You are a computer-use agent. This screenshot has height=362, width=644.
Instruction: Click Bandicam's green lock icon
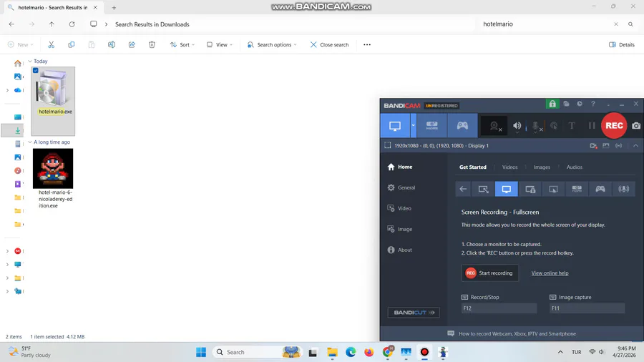(552, 104)
